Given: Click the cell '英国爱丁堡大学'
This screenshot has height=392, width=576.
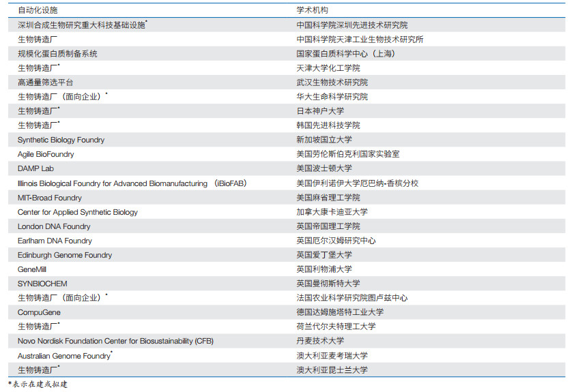Looking at the screenshot, I should coord(324,255).
